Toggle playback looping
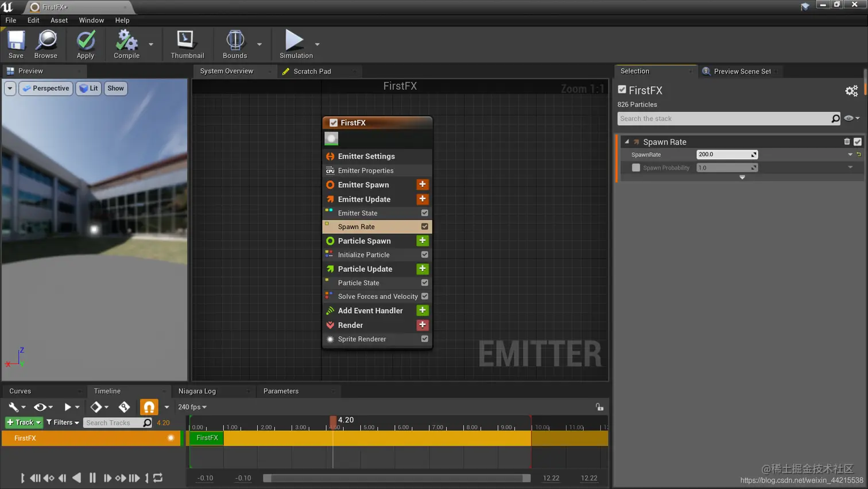Image resolution: width=868 pixels, height=489 pixels. tap(158, 478)
